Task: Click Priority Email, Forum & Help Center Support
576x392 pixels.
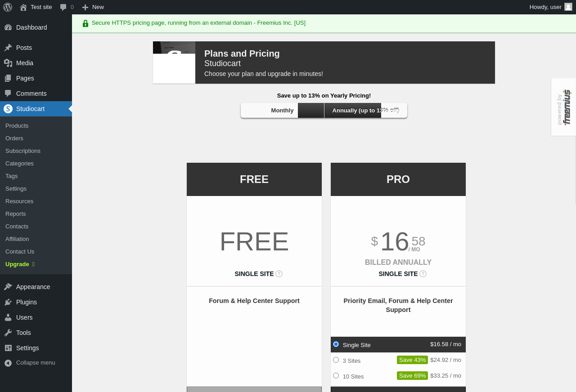Action: (398, 305)
